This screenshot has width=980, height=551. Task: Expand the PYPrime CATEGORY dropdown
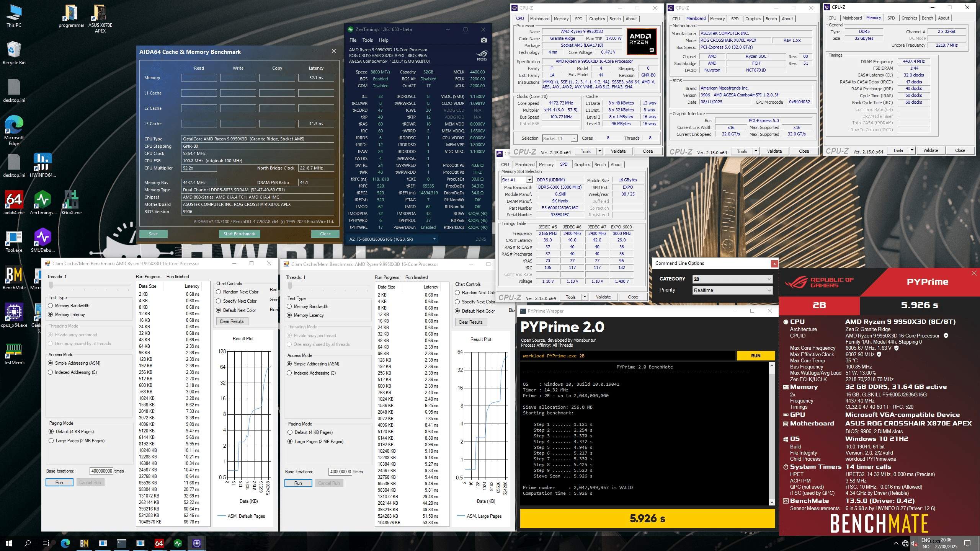click(x=732, y=279)
